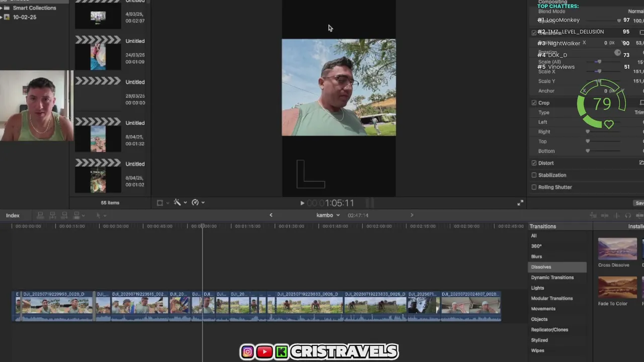Click the connect clip to storyline icon

point(40,215)
